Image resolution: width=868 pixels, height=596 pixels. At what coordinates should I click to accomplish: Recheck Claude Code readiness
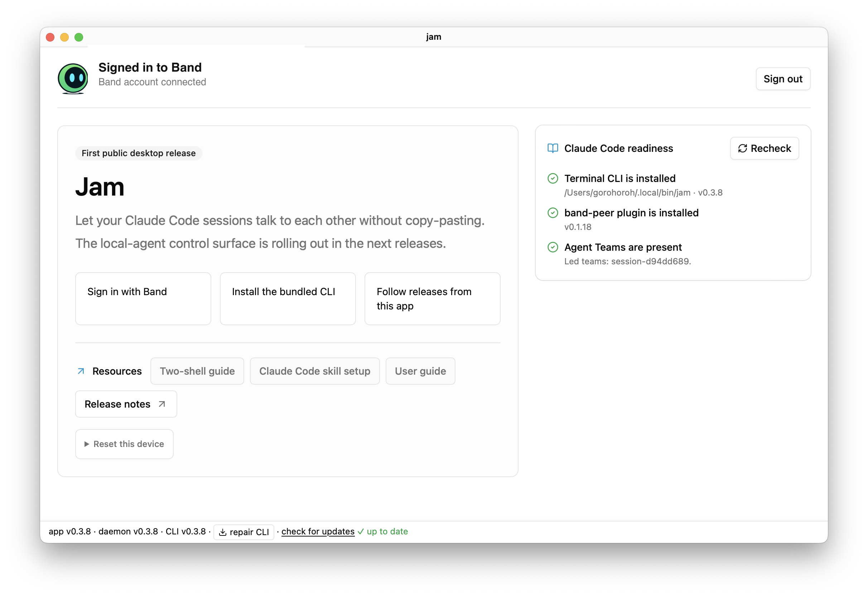764,148
